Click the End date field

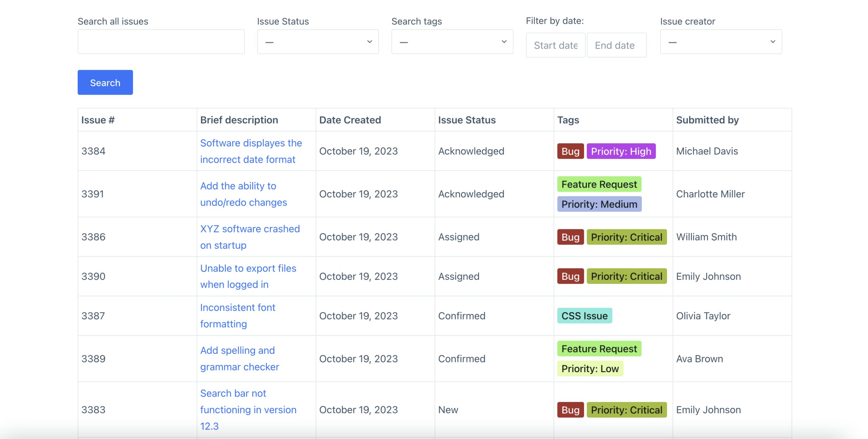point(616,45)
